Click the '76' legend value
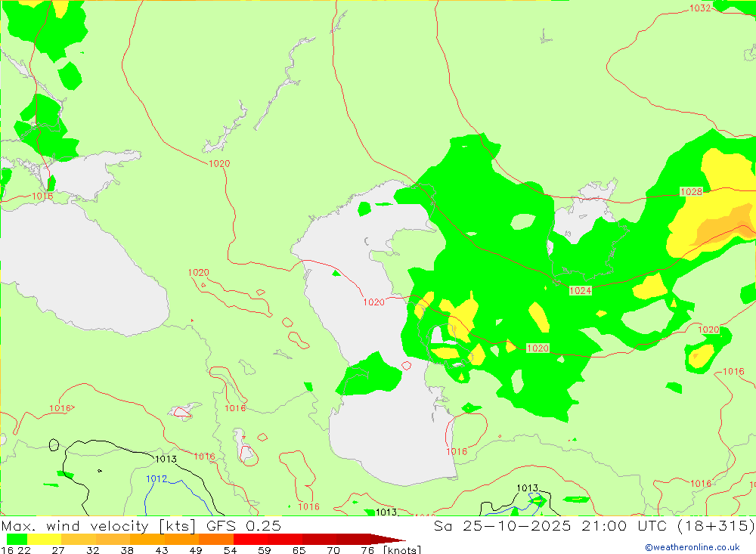This screenshot has width=756, height=554. [x=367, y=549]
